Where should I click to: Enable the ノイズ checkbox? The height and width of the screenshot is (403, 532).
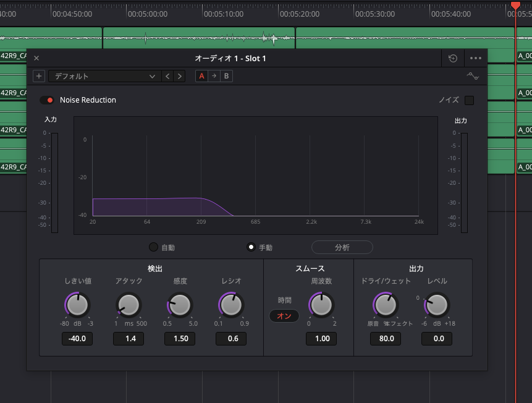[469, 100]
